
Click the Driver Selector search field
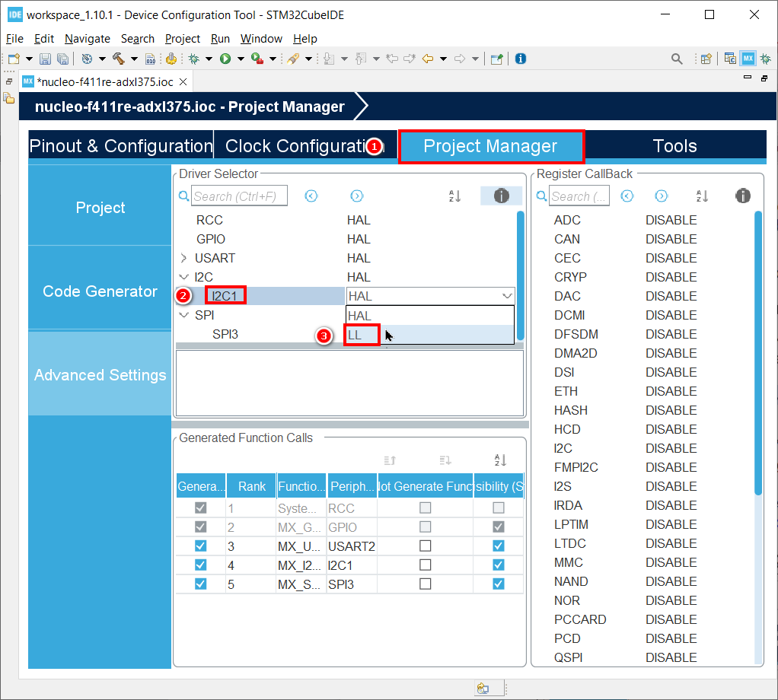click(239, 196)
